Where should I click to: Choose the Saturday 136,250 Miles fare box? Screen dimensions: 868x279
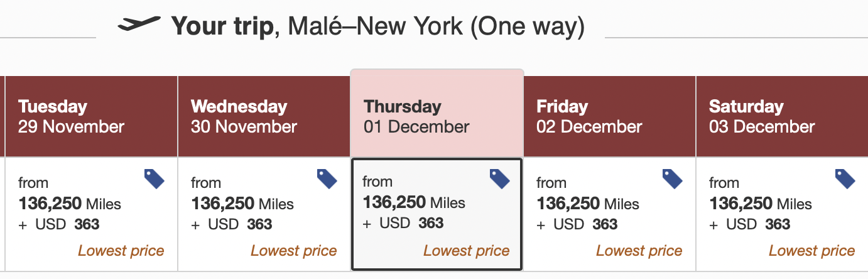point(783,214)
